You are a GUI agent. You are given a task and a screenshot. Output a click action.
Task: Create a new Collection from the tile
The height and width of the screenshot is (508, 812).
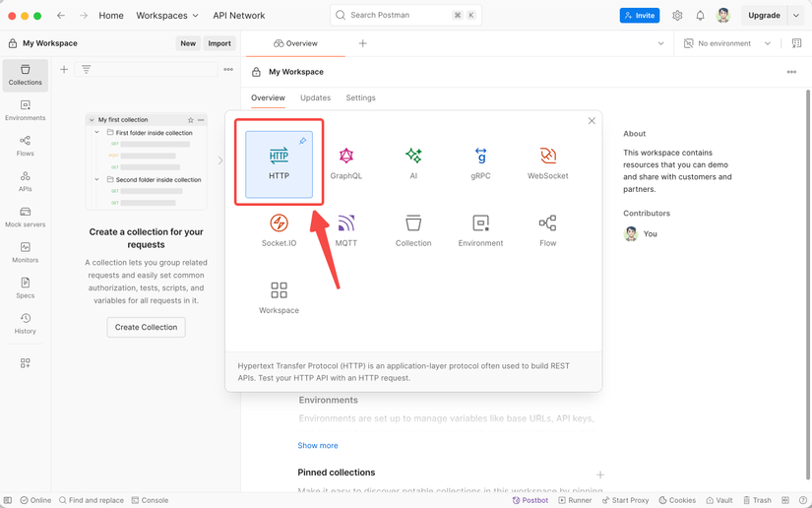tap(413, 231)
